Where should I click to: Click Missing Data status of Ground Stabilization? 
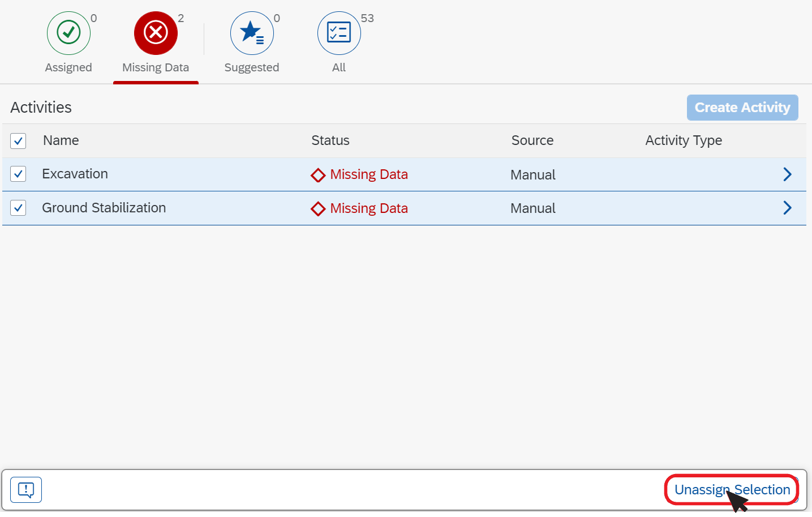[369, 208]
